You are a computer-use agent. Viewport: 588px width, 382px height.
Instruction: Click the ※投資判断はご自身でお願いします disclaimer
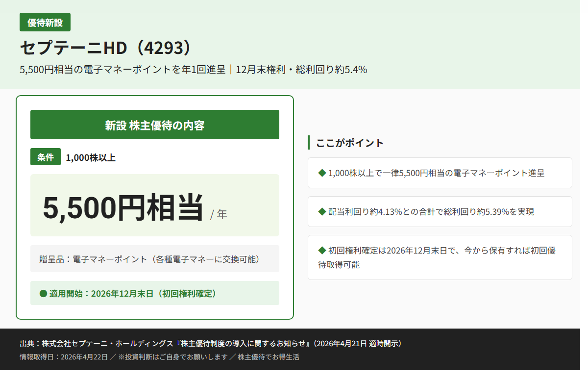pos(173,357)
